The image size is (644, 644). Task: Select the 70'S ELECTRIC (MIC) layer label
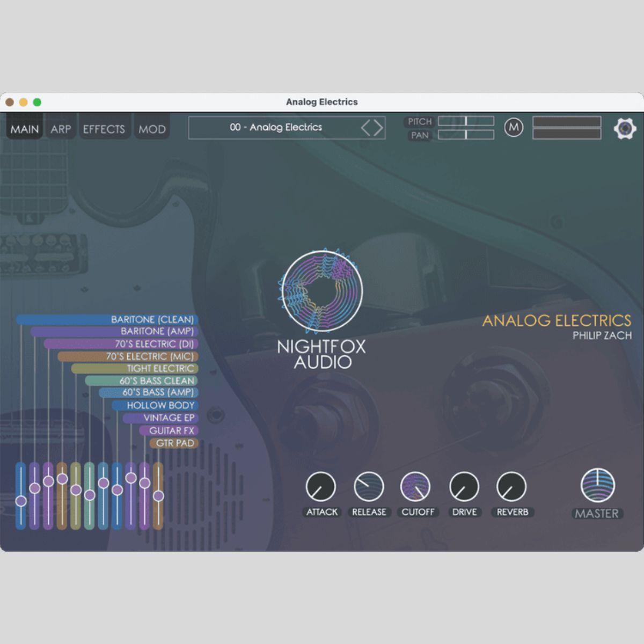pyautogui.click(x=128, y=356)
